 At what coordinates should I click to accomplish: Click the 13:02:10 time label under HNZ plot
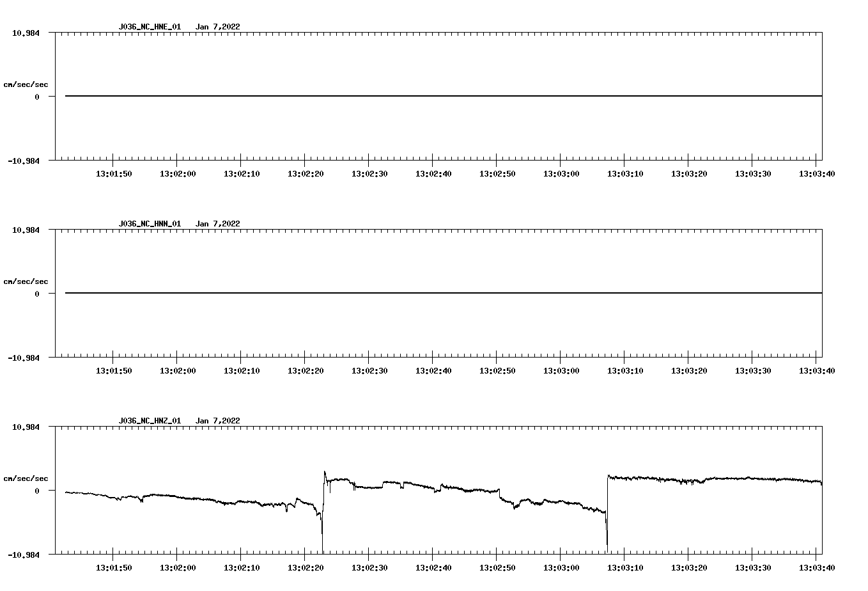[x=242, y=568]
